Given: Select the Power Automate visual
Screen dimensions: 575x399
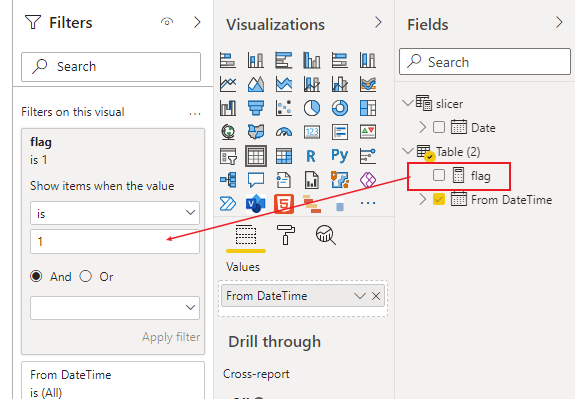Looking at the screenshot, I should click(228, 204).
